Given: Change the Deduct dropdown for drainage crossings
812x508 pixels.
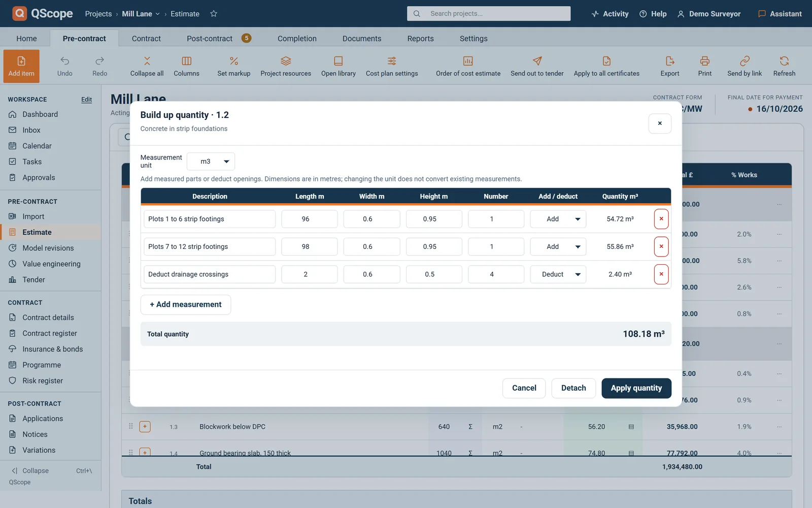Looking at the screenshot, I should point(558,274).
